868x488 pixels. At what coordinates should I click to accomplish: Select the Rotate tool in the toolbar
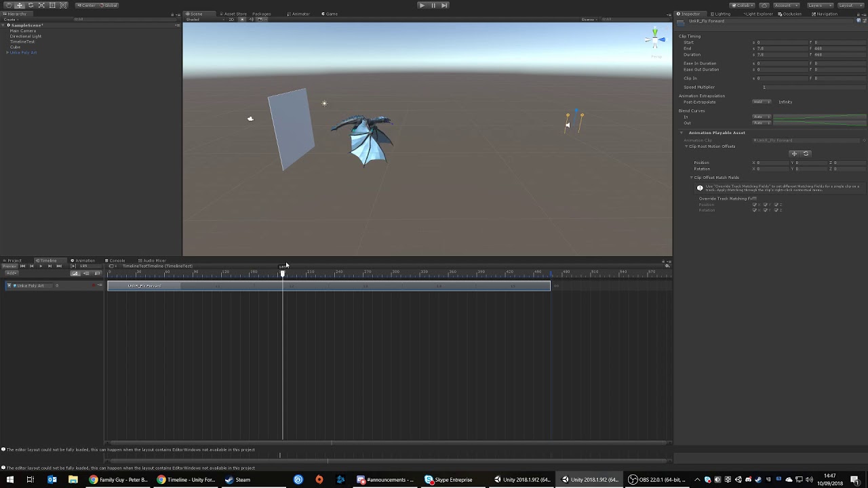coord(31,5)
